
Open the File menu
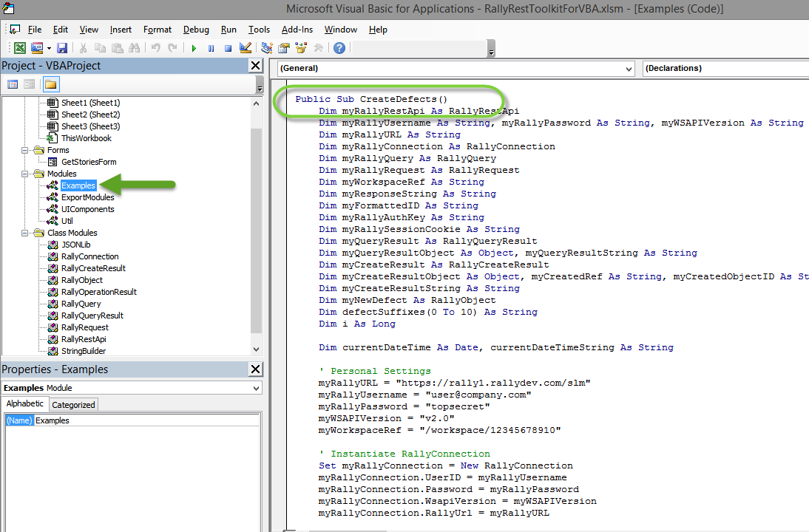(x=35, y=30)
